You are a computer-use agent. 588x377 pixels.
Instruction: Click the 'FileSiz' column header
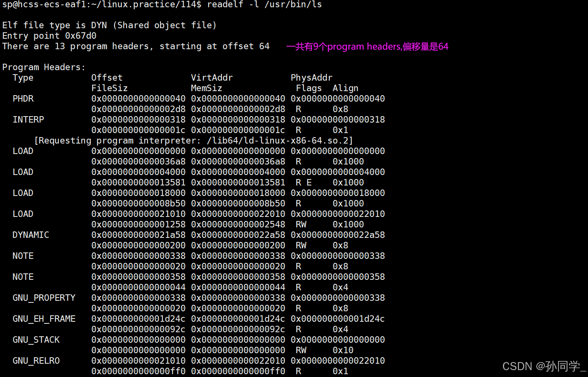point(109,88)
